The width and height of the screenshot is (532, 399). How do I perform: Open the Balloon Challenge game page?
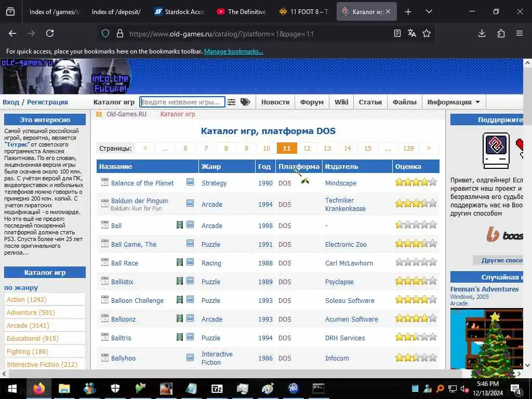pos(137,300)
